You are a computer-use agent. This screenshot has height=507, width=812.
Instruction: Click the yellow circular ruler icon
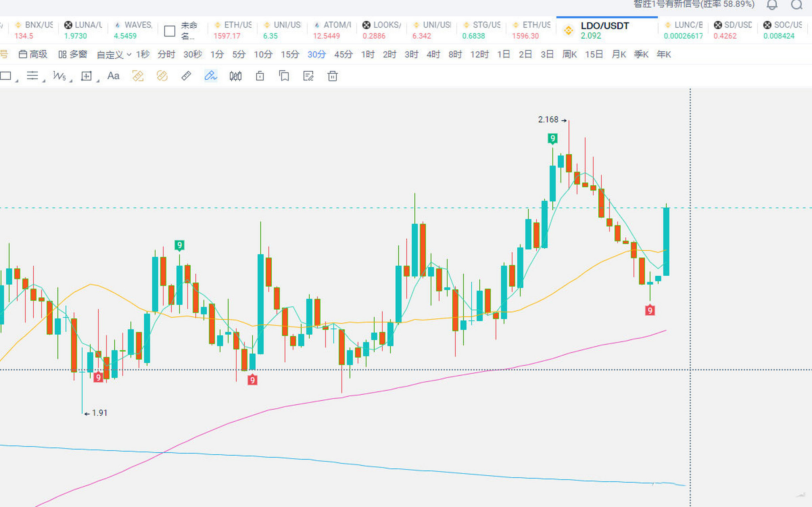pyautogui.click(x=162, y=76)
